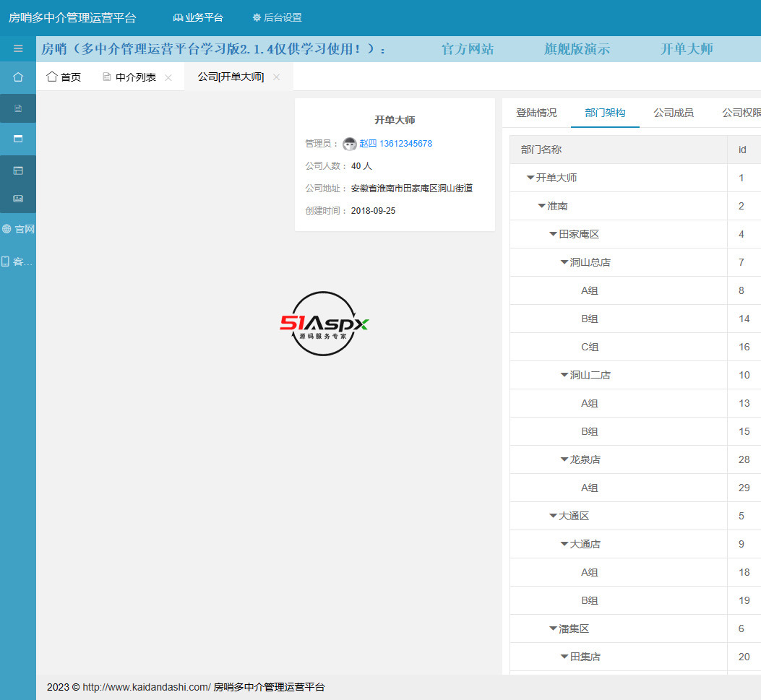The width and height of the screenshot is (761, 700).
Task: Open 后台设置 in the top navigation
Action: pyautogui.click(x=277, y=17)
